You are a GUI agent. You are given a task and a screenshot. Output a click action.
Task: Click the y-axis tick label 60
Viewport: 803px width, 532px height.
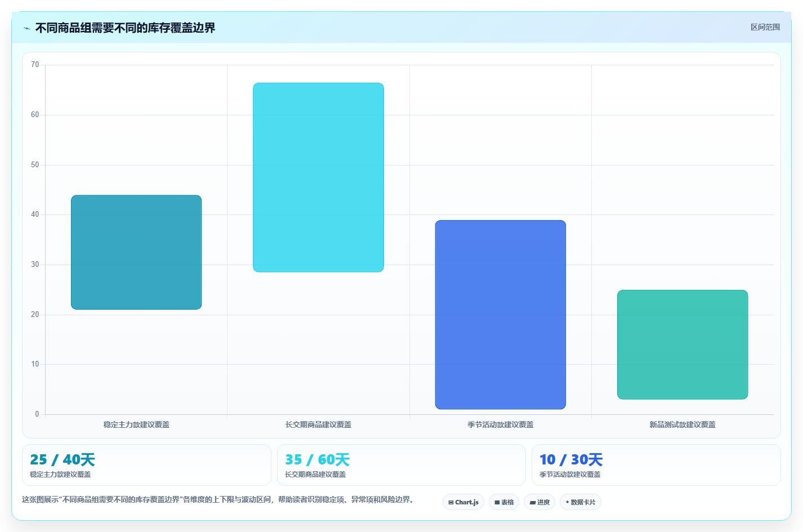[35, 115]
